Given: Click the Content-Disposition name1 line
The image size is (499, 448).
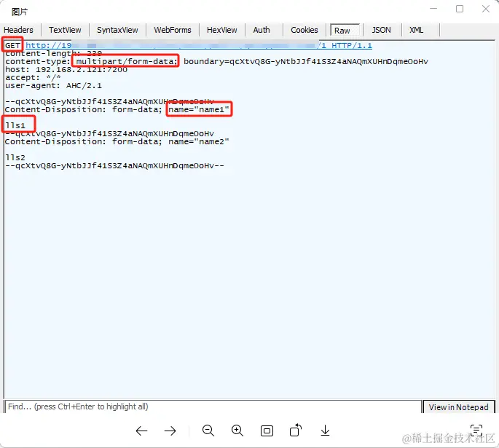Looking at the screenshot, I should click(117, 110).
